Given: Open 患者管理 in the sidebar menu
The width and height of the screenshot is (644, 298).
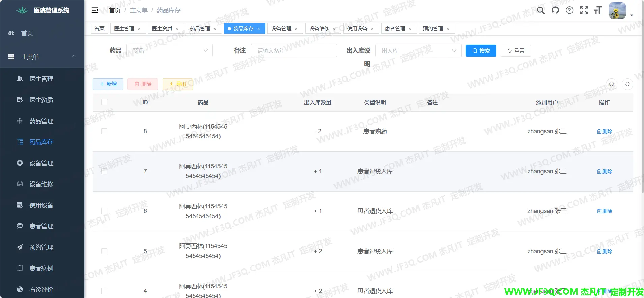Looking at the screenshot, I should (x=41, y=226).
